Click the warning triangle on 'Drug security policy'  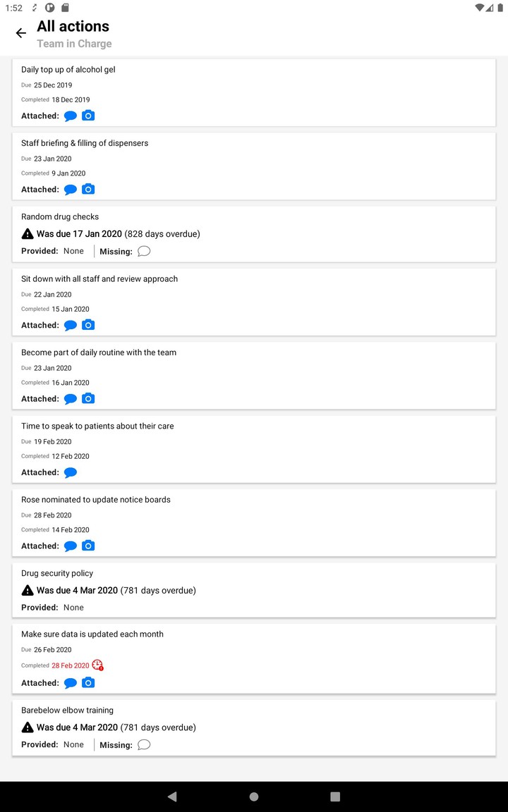pyautogui.click(x=28, y=590)
